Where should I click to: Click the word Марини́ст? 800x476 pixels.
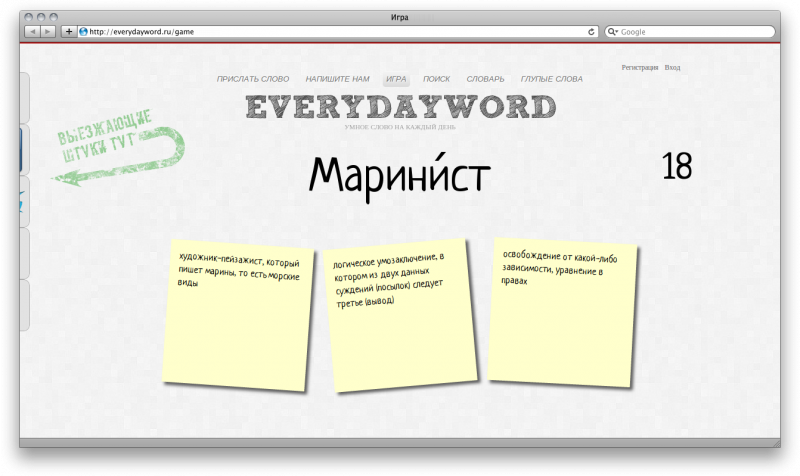pyautogui.click(x=399, y=177)
